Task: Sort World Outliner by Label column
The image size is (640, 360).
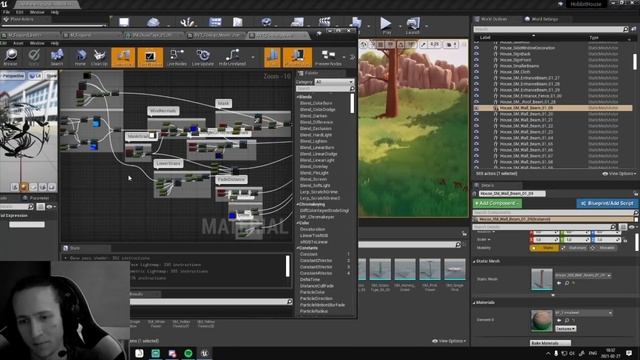Action: click(485, 38)
